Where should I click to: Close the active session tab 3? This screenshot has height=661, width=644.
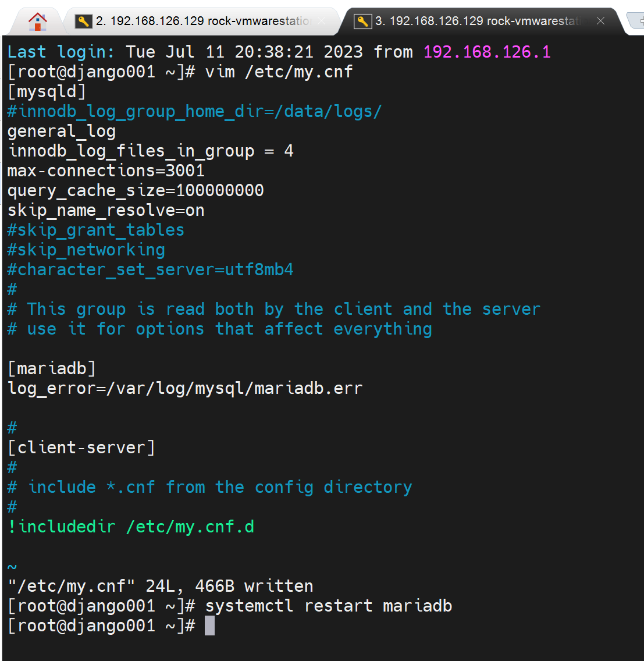tap(601, 22)
